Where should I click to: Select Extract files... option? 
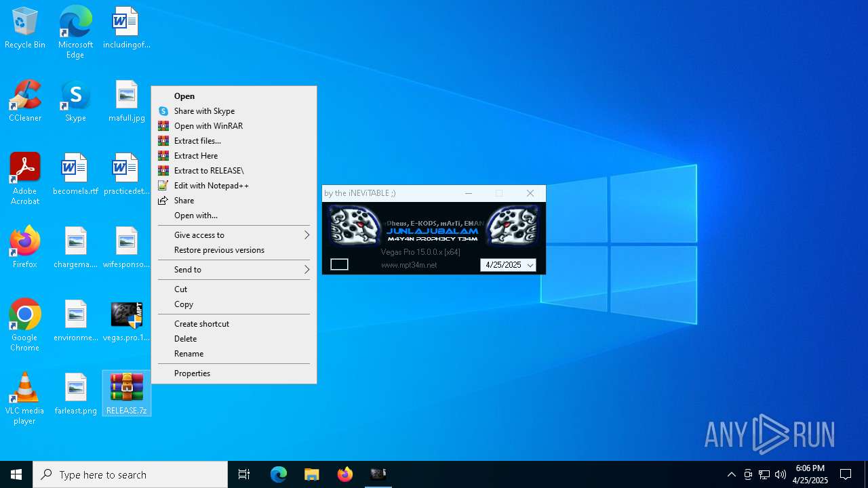[234, 141]
